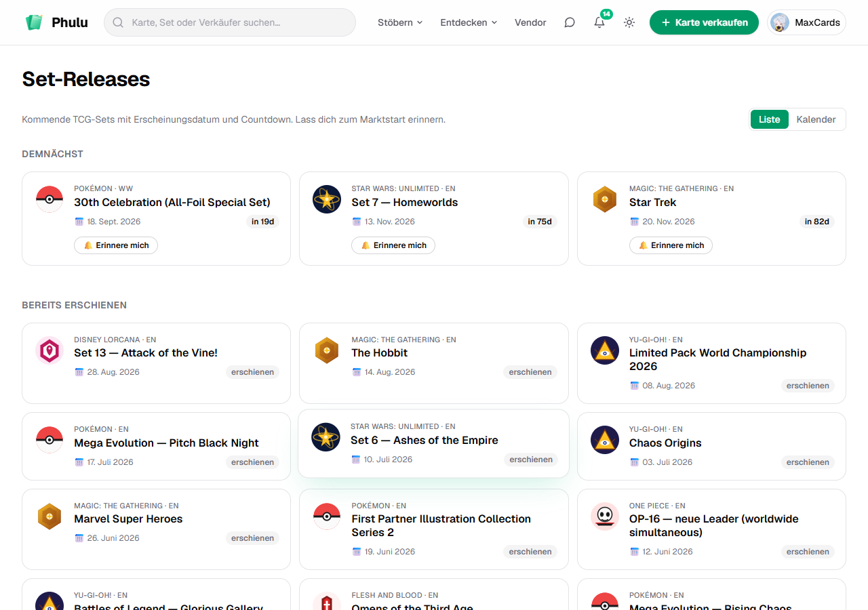The image size is (868, 610).
Task: Click Yu-Gi-Oh icon of Chaos Origins
Action: pos(605,440)
